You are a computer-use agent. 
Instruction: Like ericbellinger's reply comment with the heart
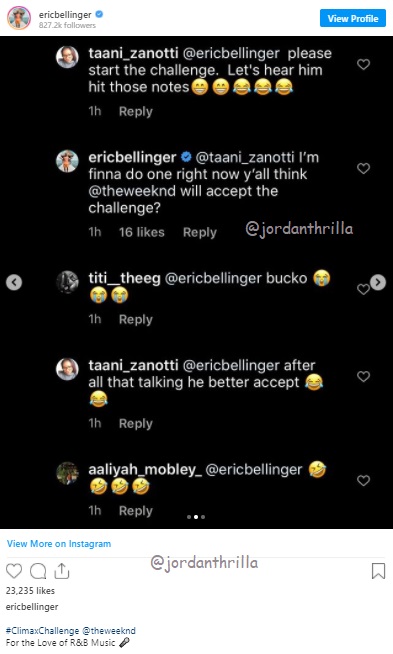tap(363, 169)
